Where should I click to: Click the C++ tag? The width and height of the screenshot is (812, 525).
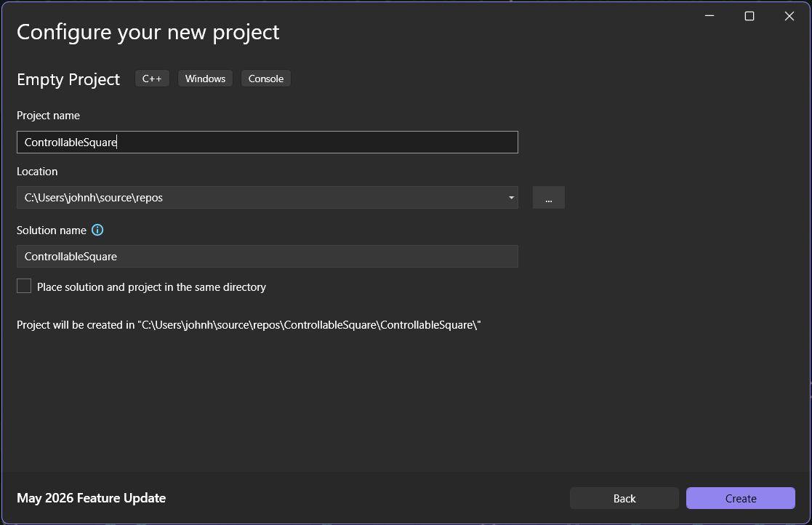(x=152, y=79)
